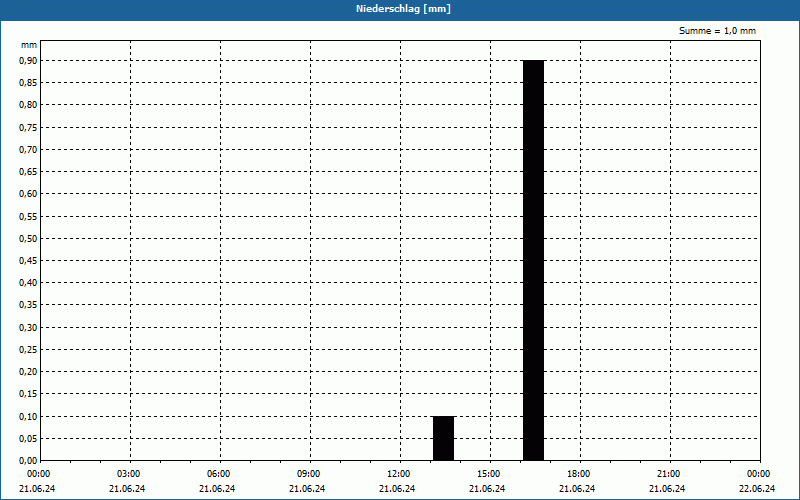This screenshot has width=800, height=500.
Task: Click the 0,30 y-axis value
Action: (29, 328)
